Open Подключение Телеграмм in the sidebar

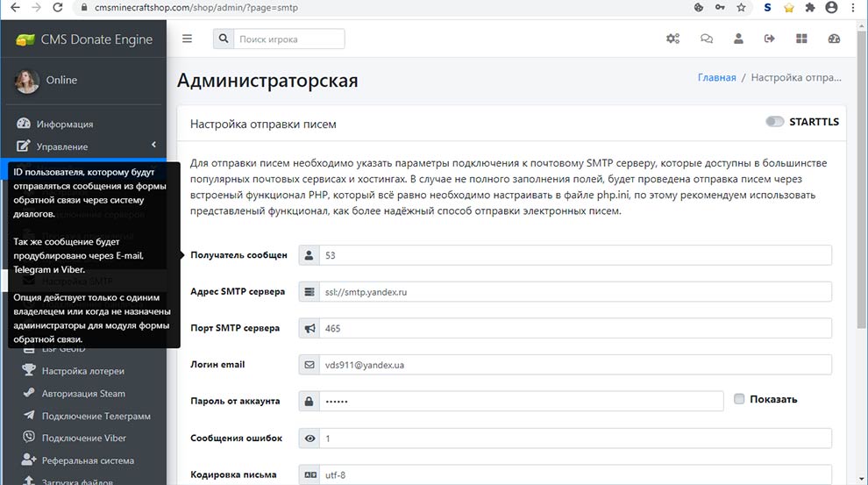pos(96,416)
